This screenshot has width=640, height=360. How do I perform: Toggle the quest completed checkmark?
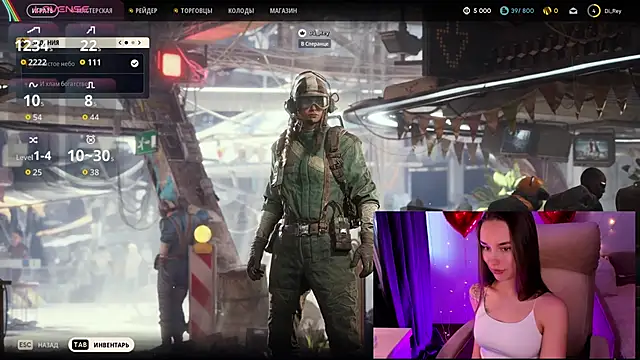tap(134, 63)
